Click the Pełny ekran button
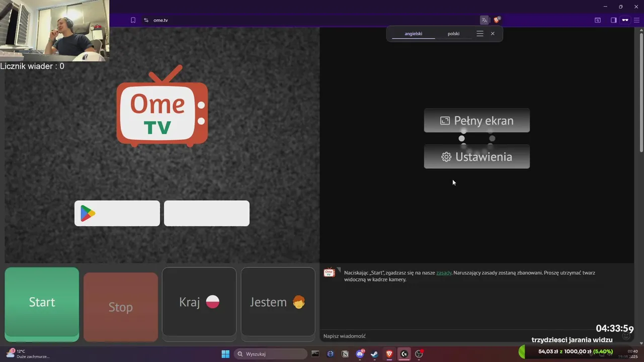Image resolution: width=644 pixels, height=362 pixels. click(476, 121)
